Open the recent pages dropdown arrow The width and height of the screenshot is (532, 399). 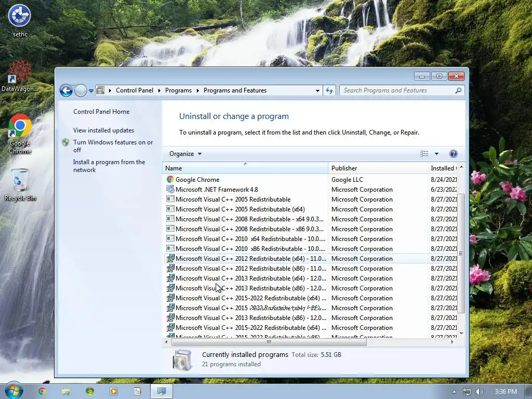point(91,90)
